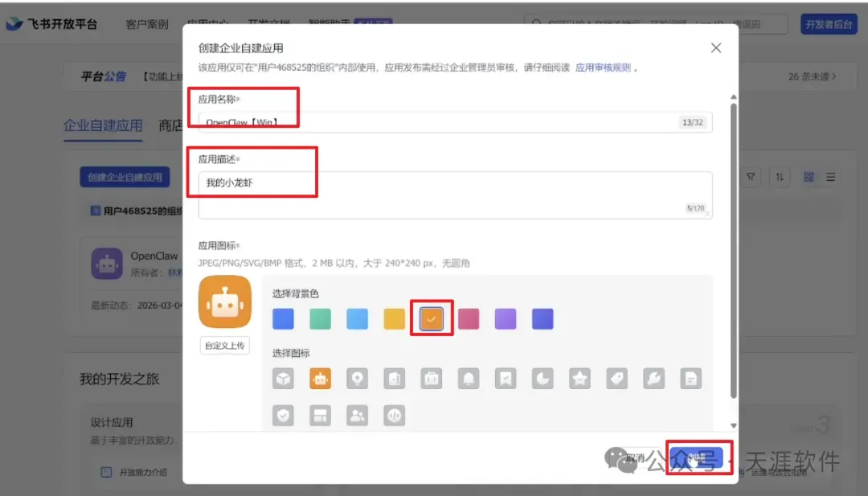The width and height of the screenshot is (868, 496).
Task: Click the dialog vertical scrollbar thumb
Action: 734,250
